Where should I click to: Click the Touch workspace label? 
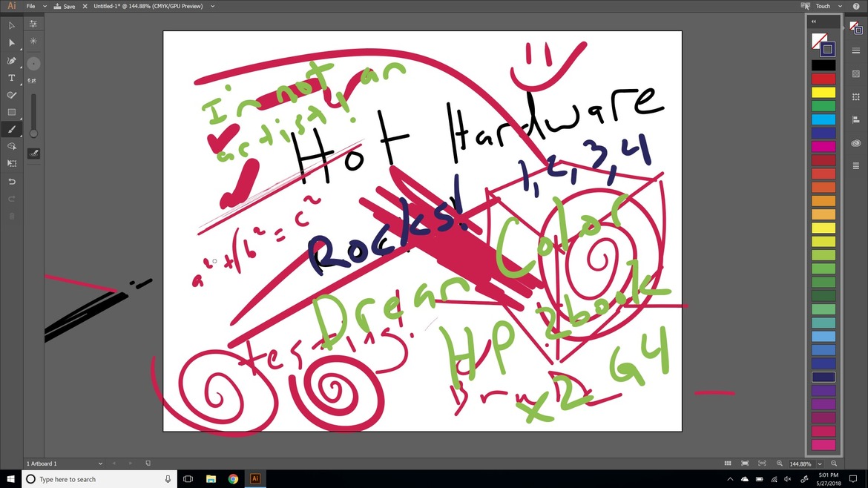[823, 6]
